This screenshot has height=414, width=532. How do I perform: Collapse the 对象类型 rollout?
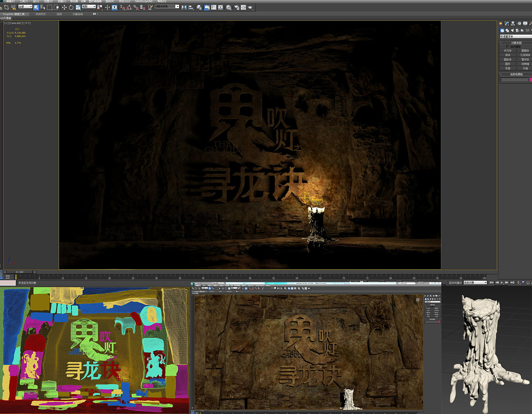[x=516, y=42]
